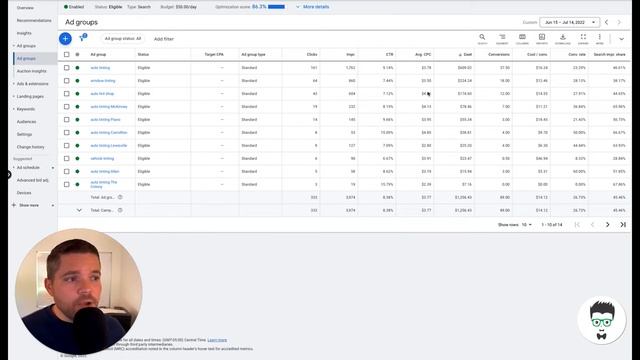Tick checkbox for auto tint shop row

[x=67, y=93]
